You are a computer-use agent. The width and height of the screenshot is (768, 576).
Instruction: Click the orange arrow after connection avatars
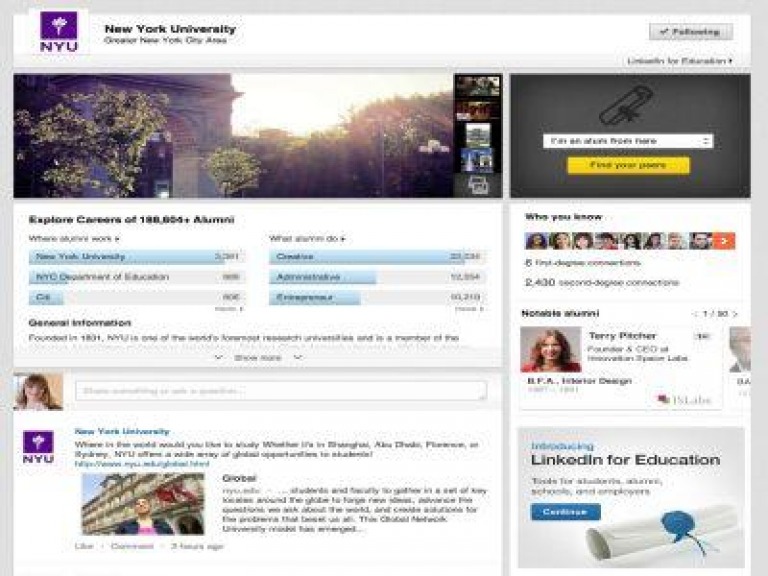724,240
